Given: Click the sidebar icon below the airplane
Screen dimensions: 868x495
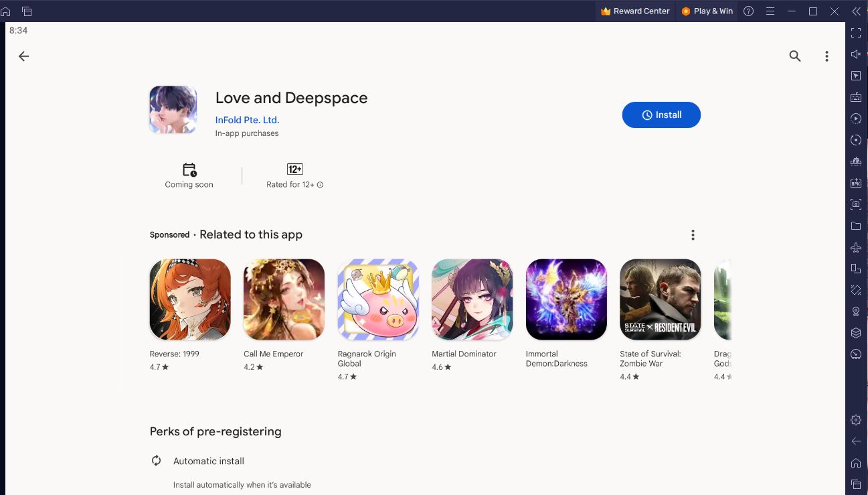Looking at the screenshot, I should (x=856, y=269).
